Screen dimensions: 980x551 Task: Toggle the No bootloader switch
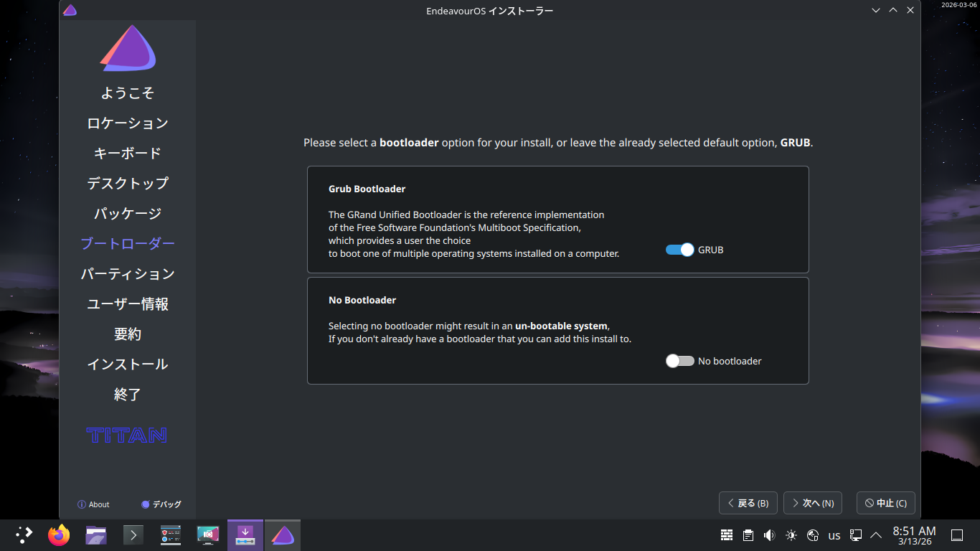point(680,361)
